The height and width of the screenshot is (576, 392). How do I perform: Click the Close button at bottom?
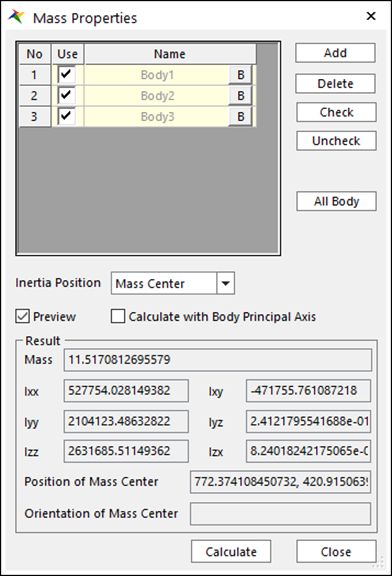[x=336, y=551]
